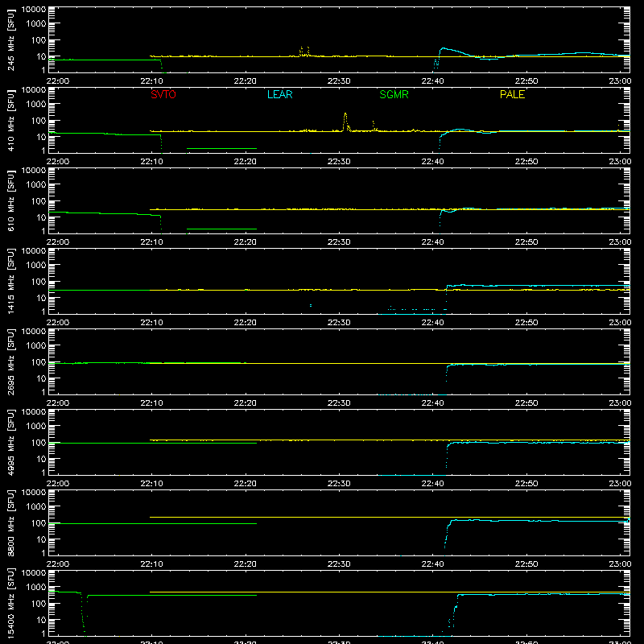The height and width of the screenshot is (644, 644).
Task: Select the 410 MHz [SFU] axis title
Action: [11, 120]
